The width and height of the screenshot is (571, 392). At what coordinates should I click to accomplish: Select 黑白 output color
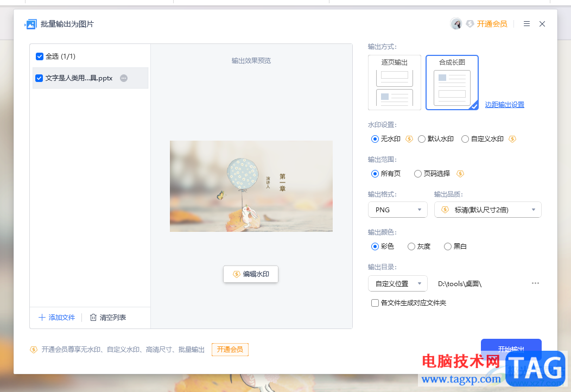tap(448, 246)
